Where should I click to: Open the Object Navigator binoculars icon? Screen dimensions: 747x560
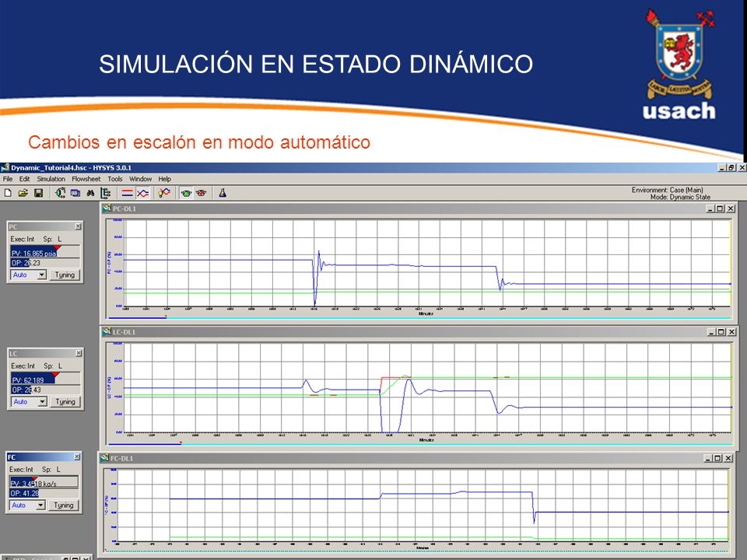(90, 193)
